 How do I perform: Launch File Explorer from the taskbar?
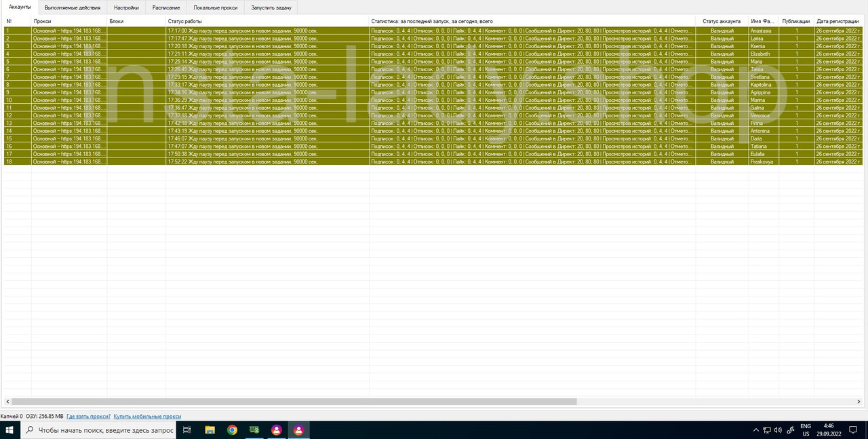(x=210, y=430)
